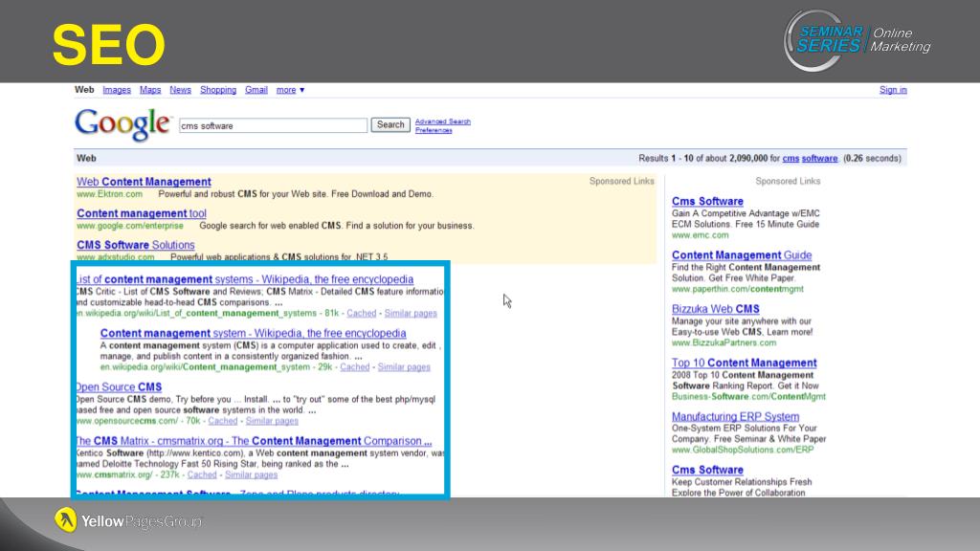Open right-side ad 'Manufacturing ERP System'

tap(736, 417)
